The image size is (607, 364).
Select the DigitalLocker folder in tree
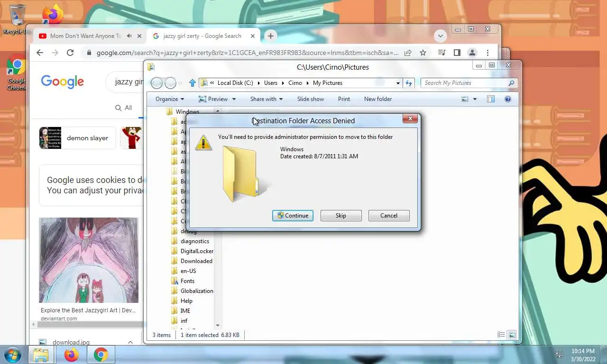(197, 251)
